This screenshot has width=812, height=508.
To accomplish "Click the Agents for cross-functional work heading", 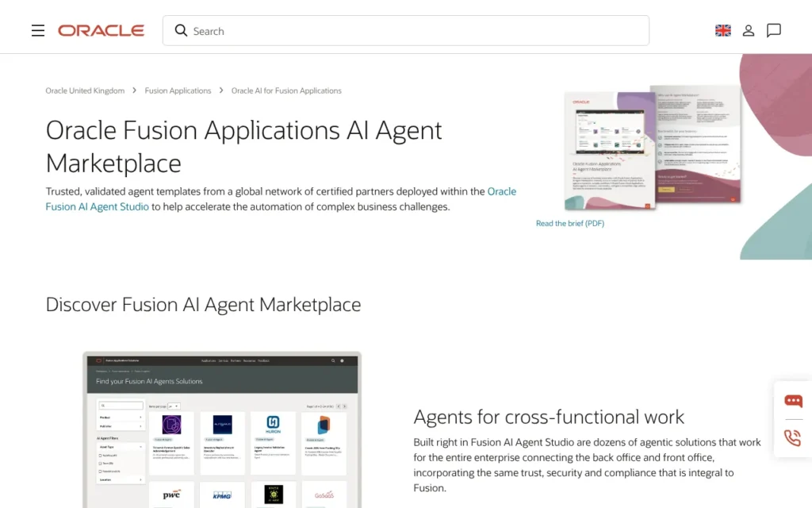I will [x=549, y=417].
